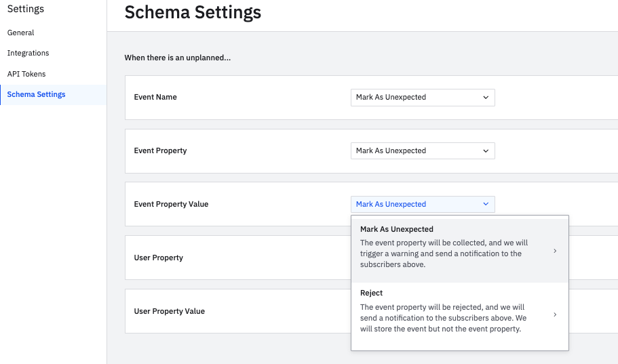Click the User Property Value row label
Image resolution: width=618 pixels, height=364 pixels.
pos(169,311)
